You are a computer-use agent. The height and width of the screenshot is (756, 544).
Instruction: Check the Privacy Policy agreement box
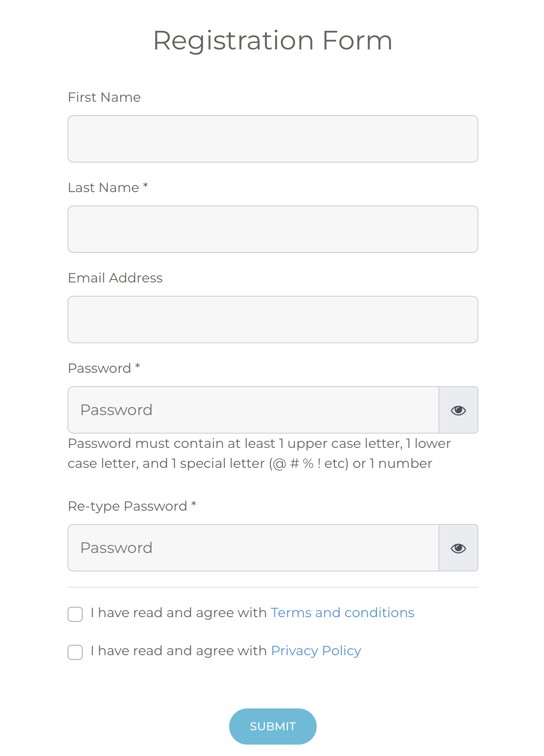tap(75, 652)
